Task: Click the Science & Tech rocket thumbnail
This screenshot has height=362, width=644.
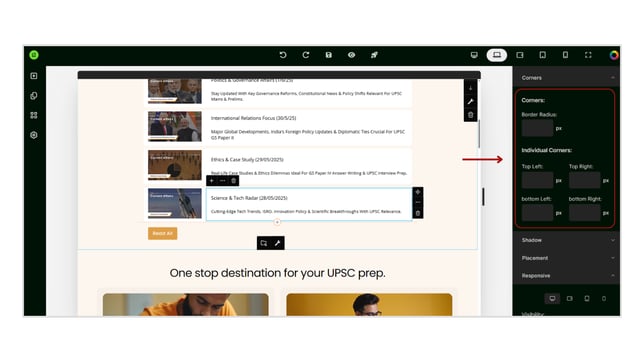Action: 175,203
